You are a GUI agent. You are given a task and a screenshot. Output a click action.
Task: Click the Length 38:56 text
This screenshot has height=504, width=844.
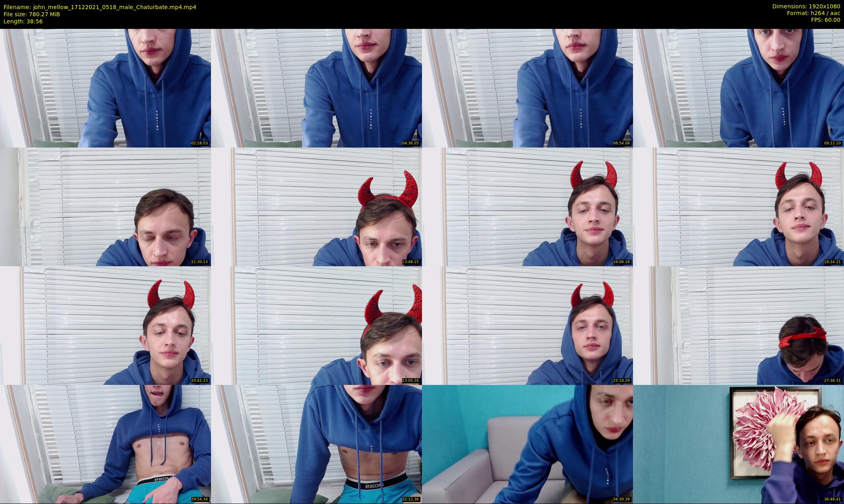tap(23, 21)
